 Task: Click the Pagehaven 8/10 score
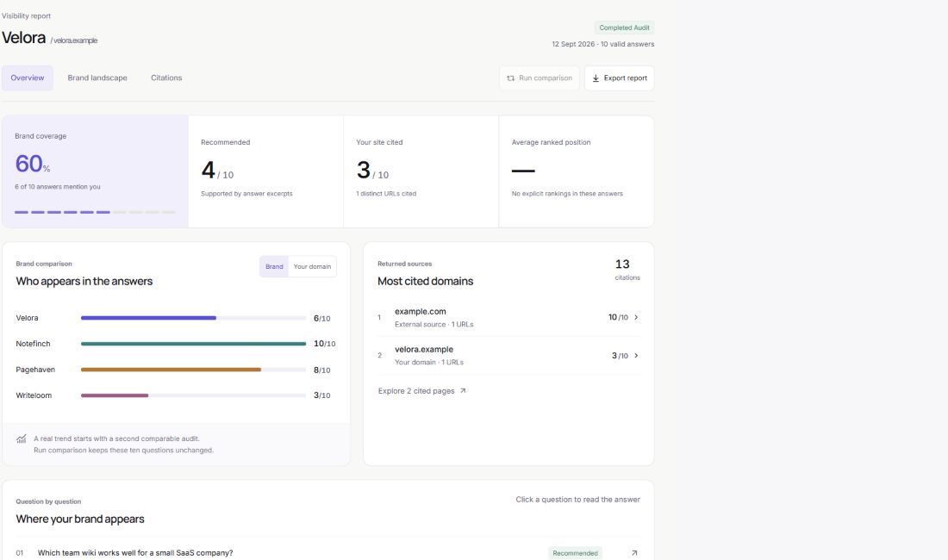tap(321, 370)
